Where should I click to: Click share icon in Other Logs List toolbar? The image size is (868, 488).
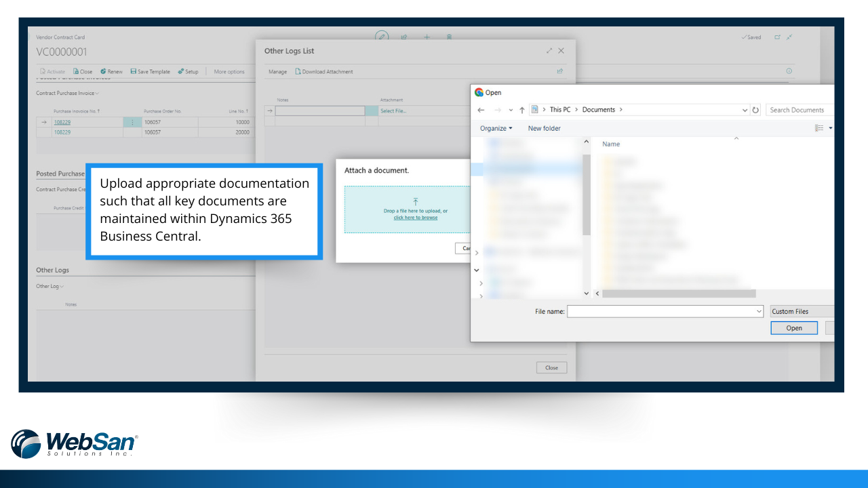(x=560, y=71)
